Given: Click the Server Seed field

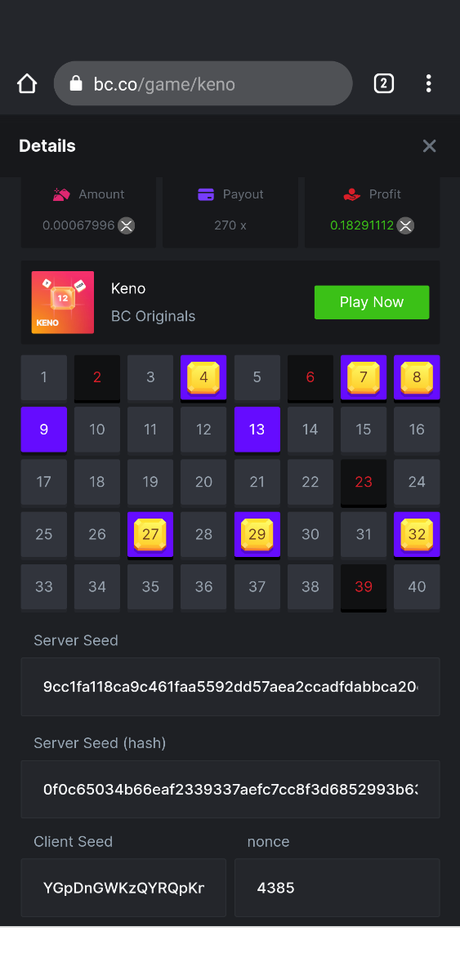Looking at the screenshot, I should pos(230,687).
